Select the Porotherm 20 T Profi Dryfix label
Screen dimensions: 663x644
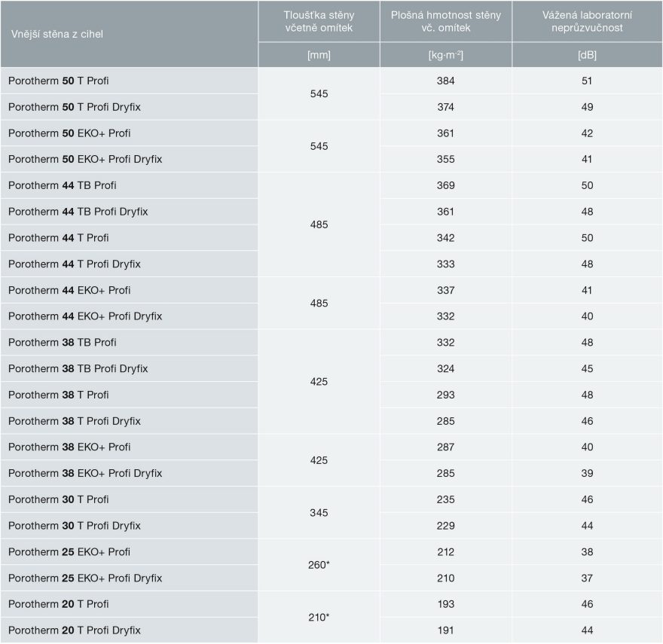[75, 630]
